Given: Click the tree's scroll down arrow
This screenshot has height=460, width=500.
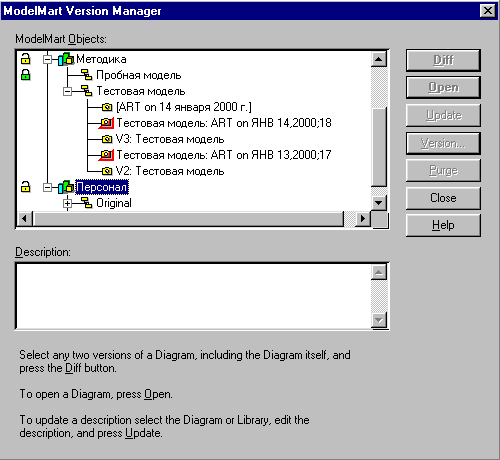Looking at the screenshot, I should tap(379, 202).
